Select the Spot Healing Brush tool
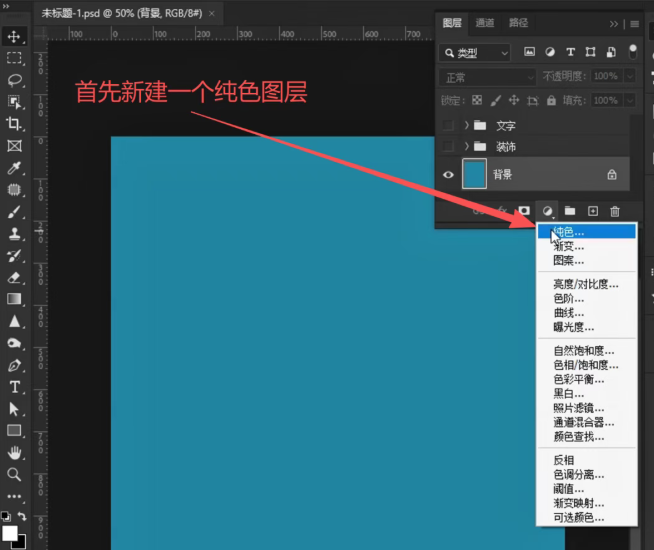 pyautogui.click(x=14, y=190)
